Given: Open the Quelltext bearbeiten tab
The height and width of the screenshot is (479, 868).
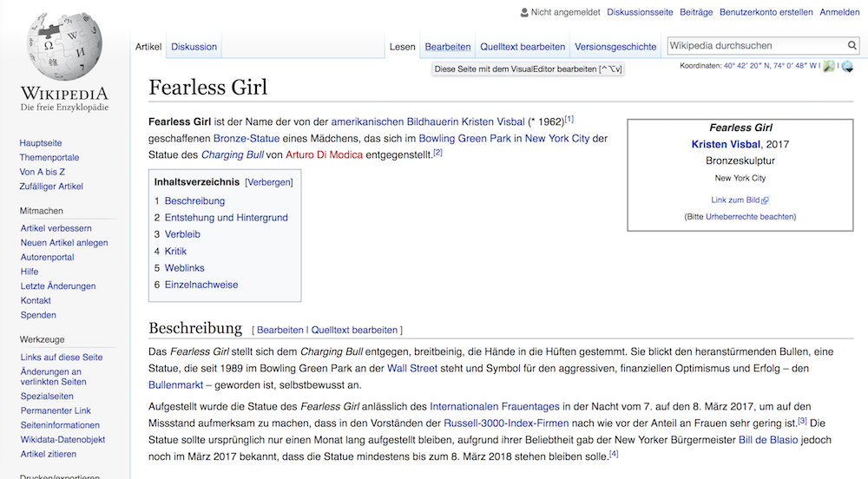Looking at the screenshot, I should [x=523, y=47].
